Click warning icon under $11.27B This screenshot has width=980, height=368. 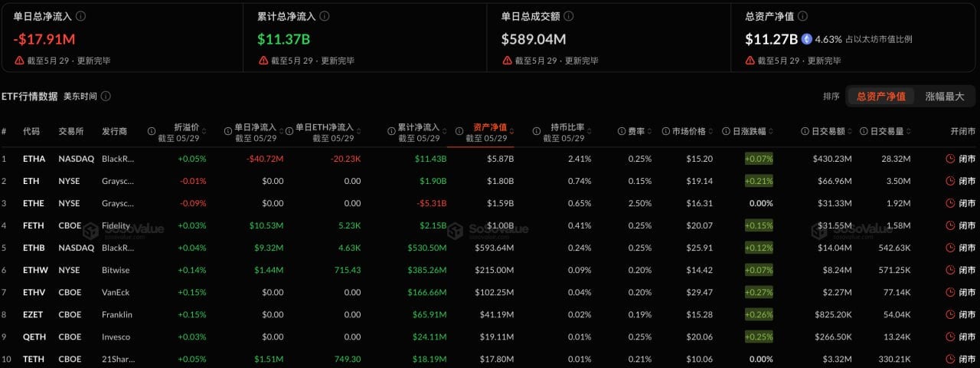pos(750,60)
